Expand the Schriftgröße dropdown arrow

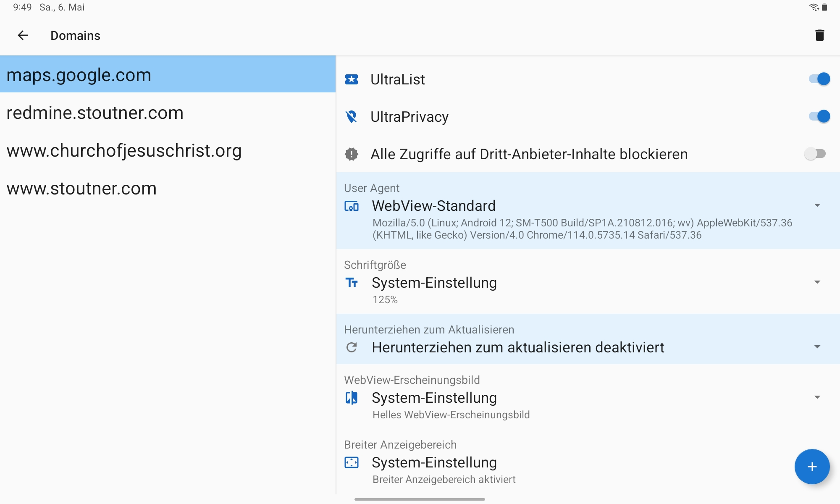[x=817, y=282]
